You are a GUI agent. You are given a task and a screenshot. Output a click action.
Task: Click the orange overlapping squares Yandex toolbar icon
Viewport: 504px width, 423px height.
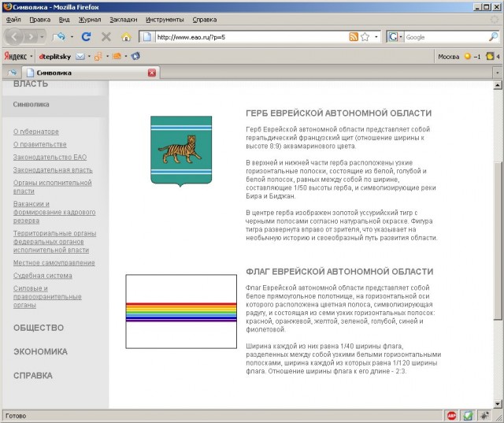(x=98, y=57)
